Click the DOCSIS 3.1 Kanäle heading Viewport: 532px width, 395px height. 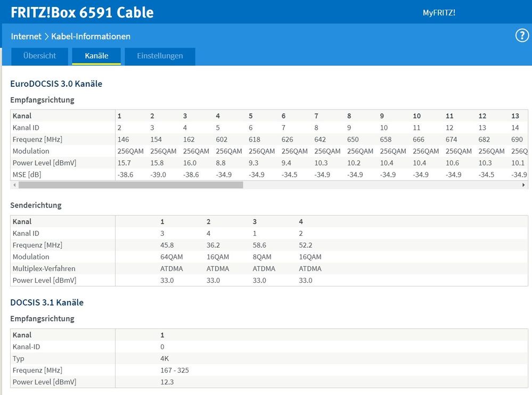47,302
